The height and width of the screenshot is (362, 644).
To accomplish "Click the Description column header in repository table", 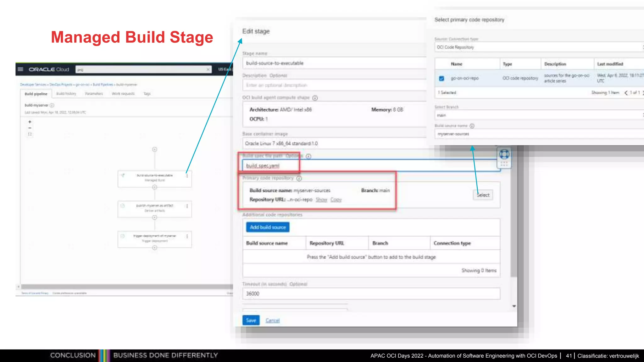I will pos(555,64).
